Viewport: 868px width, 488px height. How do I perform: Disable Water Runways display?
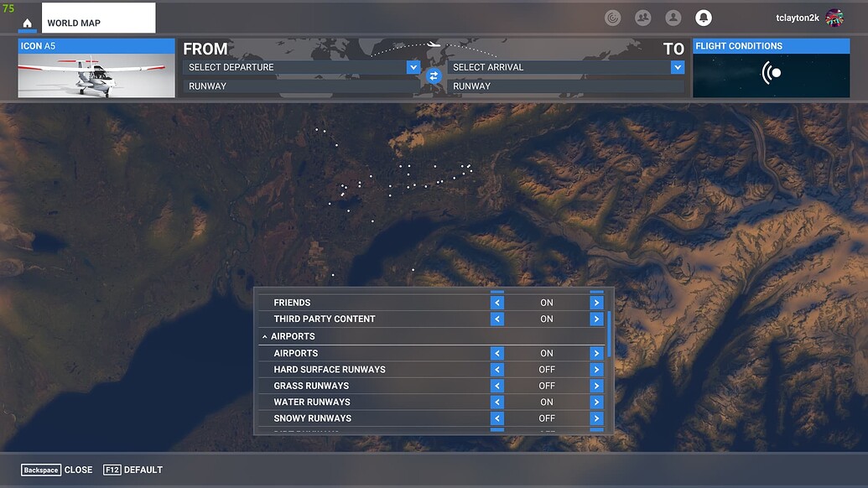click(496, 402)
